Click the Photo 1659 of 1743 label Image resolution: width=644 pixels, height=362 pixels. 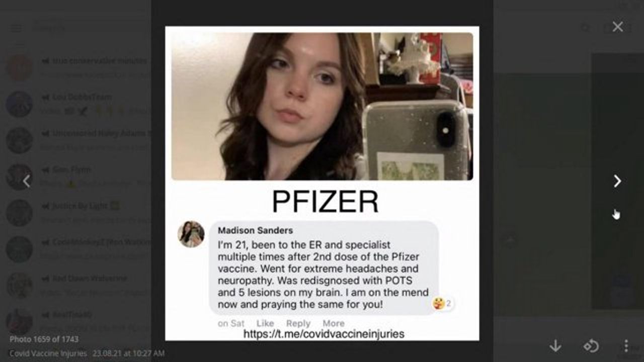click(x=44, y=339)
